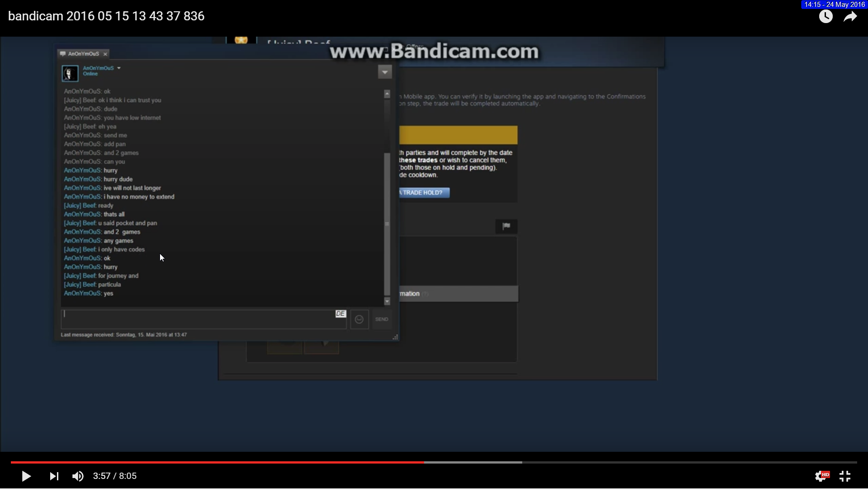Click the play button
868x502 pixels.
[x=26, y=476]
